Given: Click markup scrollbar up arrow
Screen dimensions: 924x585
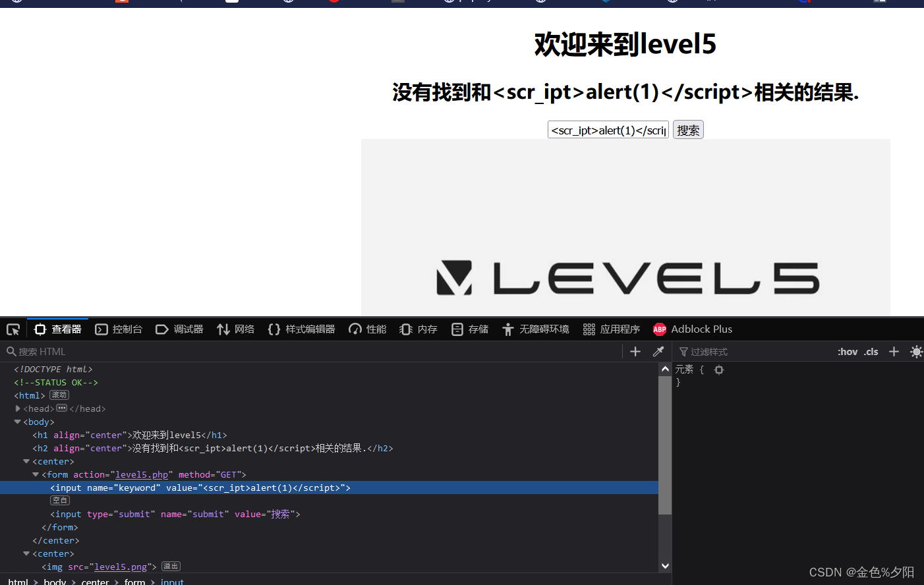Looking at the screenshot, I should click(x=665, y=369).
